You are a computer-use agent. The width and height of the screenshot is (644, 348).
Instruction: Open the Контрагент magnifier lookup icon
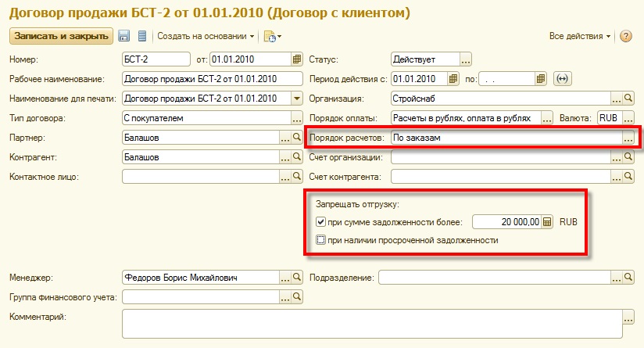(x=297, y=157)
